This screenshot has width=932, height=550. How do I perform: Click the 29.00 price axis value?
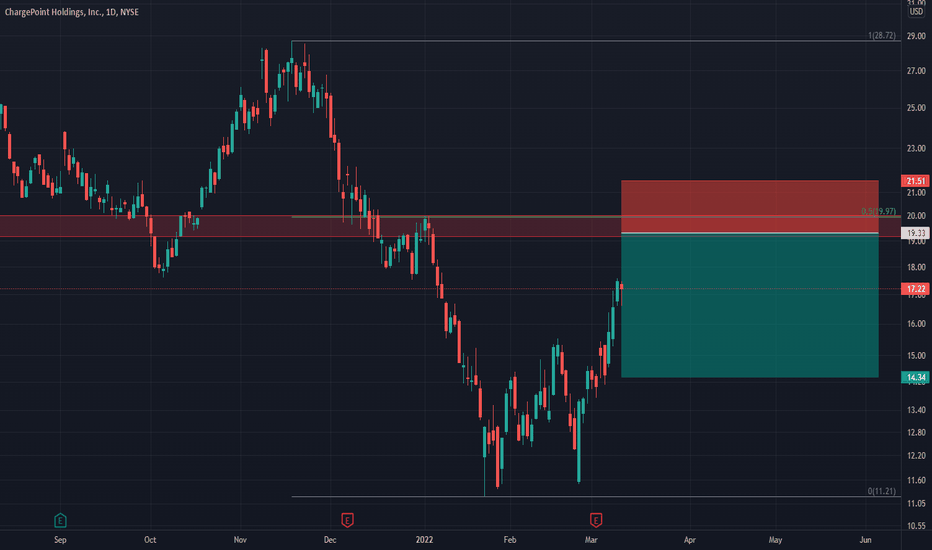916,36
